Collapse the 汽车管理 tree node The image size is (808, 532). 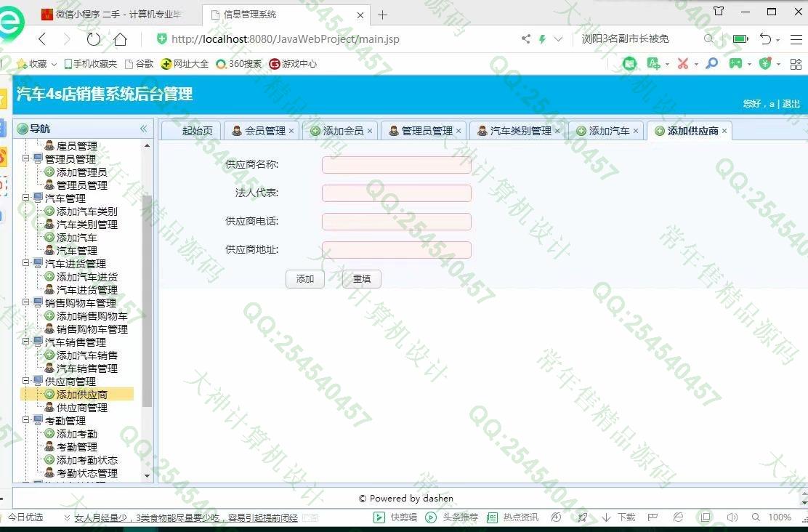tap(27, 198)
